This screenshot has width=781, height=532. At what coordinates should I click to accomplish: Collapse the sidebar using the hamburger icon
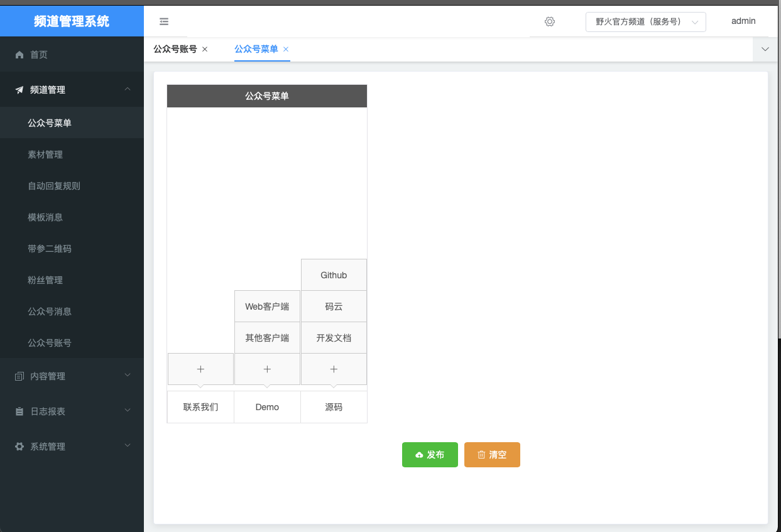164,21
